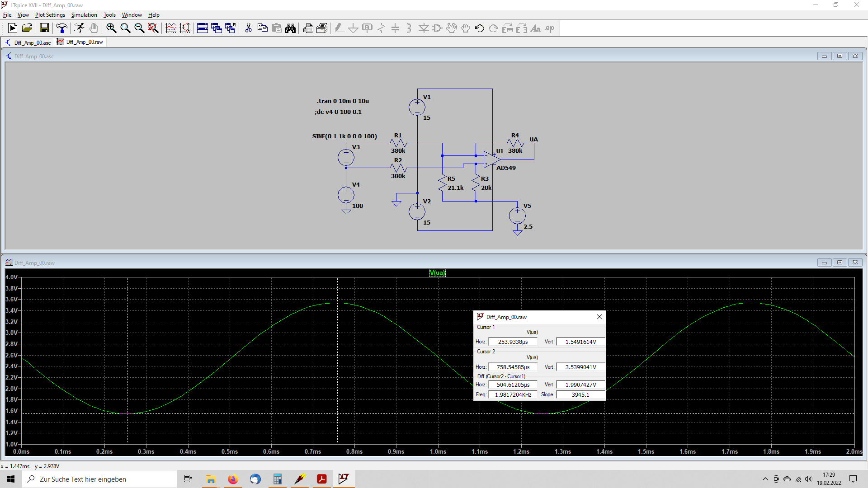The image size is (868, 488).
Task: Open the Control Panel hammer icon
Action: click(62, 28)
